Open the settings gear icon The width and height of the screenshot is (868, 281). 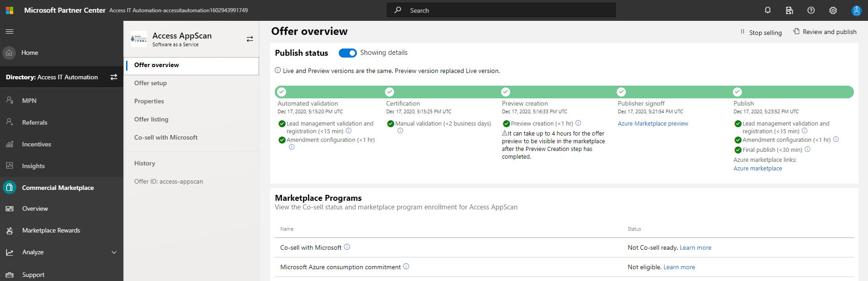click(833, 10)
